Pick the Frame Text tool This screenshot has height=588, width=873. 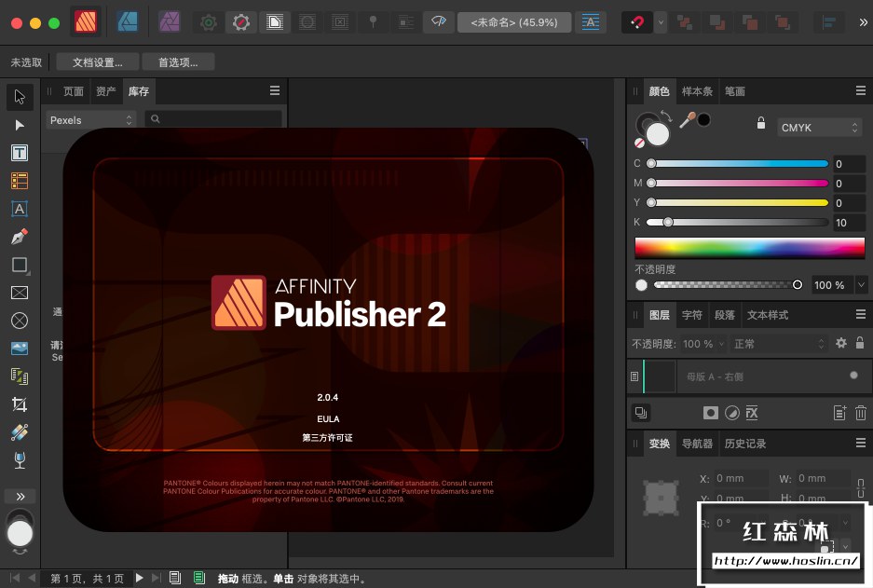click(x=19, y=153)
